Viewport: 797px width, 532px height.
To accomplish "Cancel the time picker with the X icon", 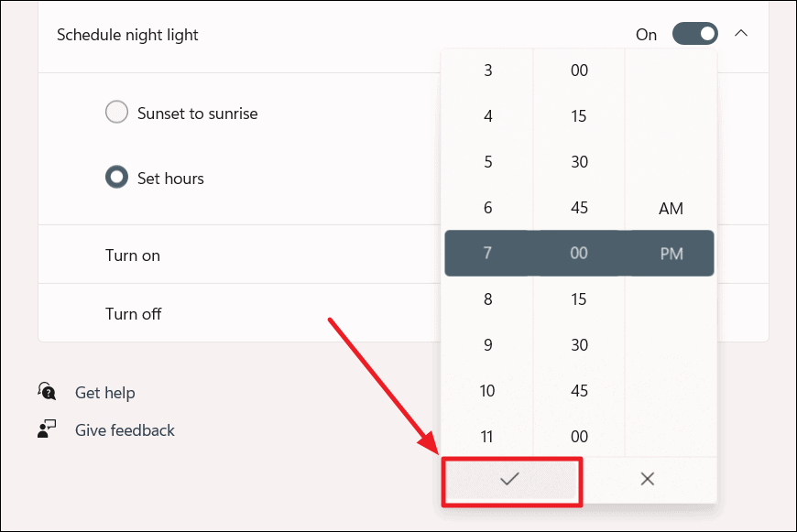I will click(648, 478).
